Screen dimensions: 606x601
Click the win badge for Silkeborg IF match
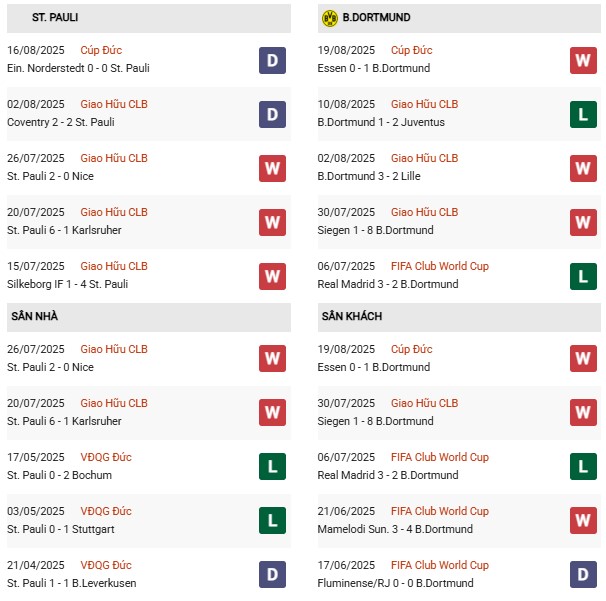point(272,276)
